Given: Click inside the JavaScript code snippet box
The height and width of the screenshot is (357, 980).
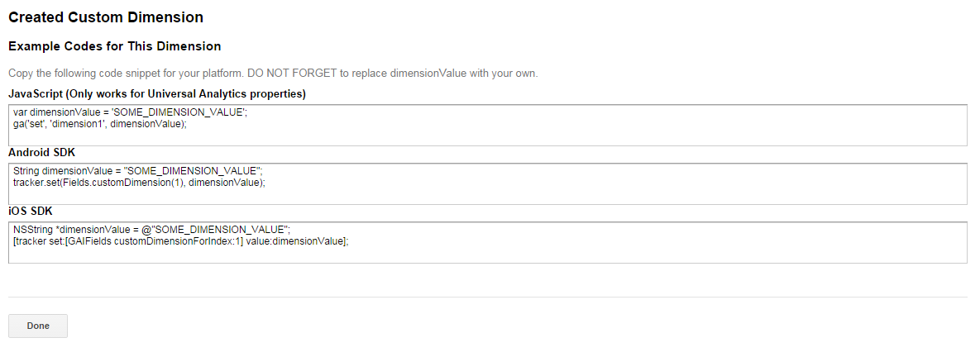Looking at the screenshot, I should pos(487,126).
